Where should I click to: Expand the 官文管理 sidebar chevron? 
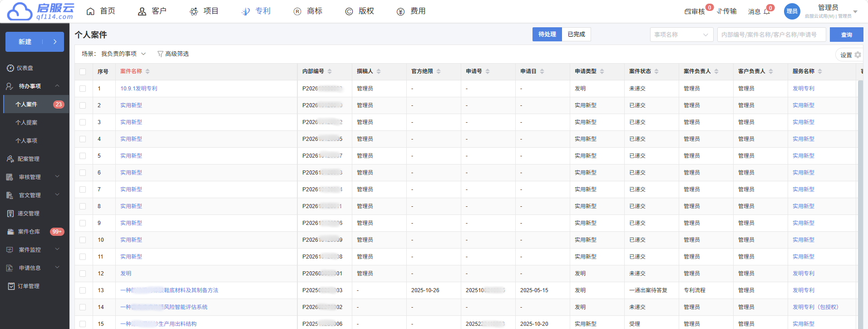point(57,195)
